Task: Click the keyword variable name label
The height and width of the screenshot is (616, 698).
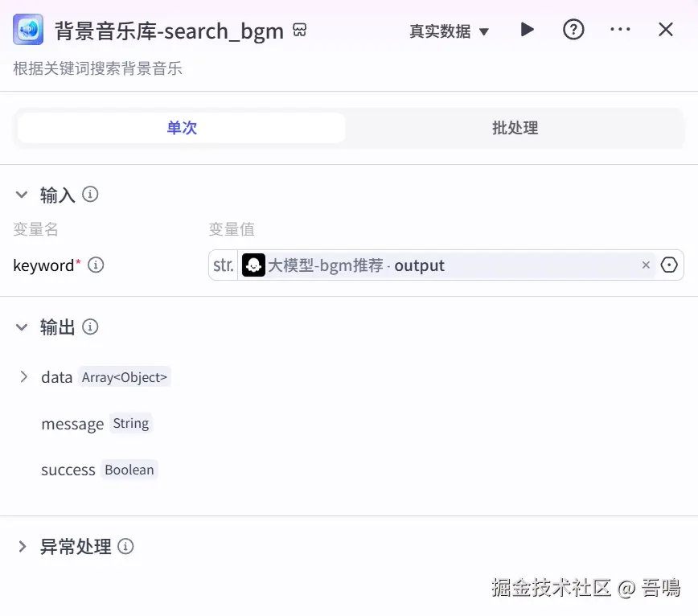Action: pyautogui.click(x=43, y=265)
